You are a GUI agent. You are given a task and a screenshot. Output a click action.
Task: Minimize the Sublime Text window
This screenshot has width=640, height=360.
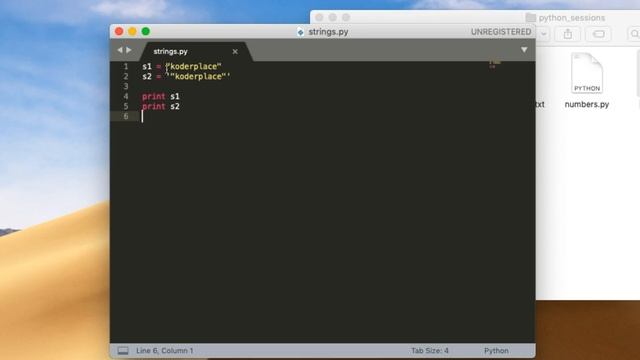click(x=132, y=31)
